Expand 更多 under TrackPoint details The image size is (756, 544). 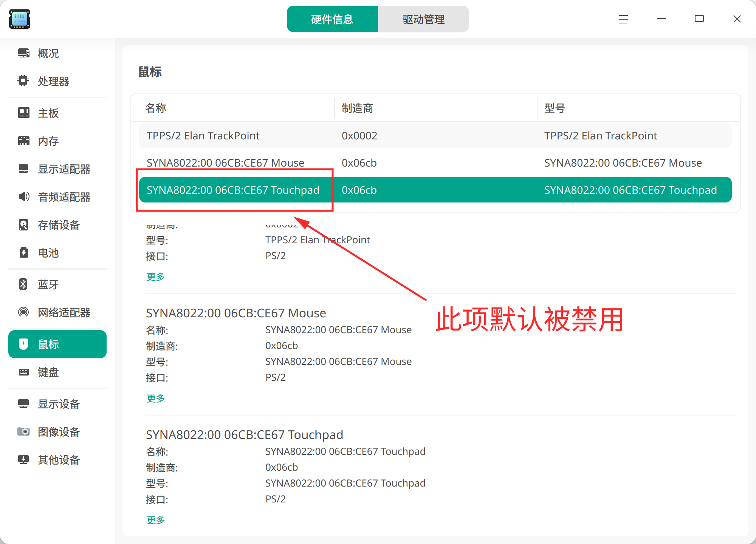pos(156,277)
